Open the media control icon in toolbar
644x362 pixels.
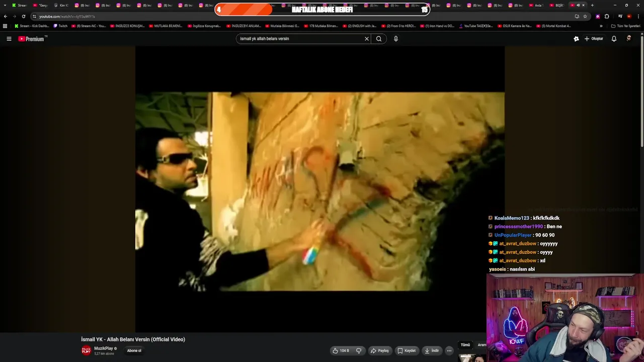point(620,16)
